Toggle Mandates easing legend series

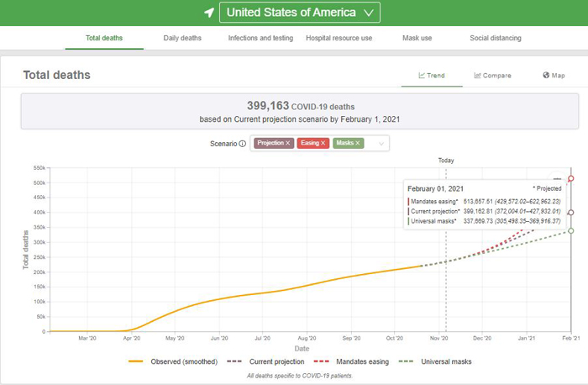(351, 361)
